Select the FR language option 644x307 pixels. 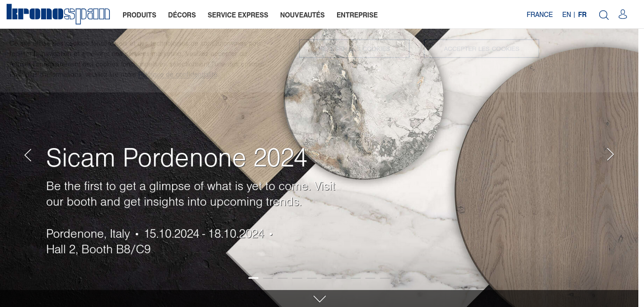(x=582, y=15)
